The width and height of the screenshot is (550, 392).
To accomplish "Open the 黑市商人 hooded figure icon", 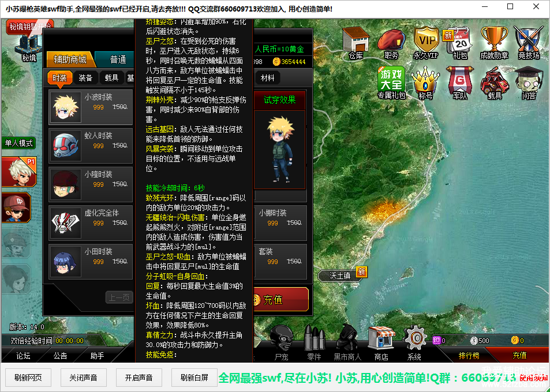I will (347, 343).
